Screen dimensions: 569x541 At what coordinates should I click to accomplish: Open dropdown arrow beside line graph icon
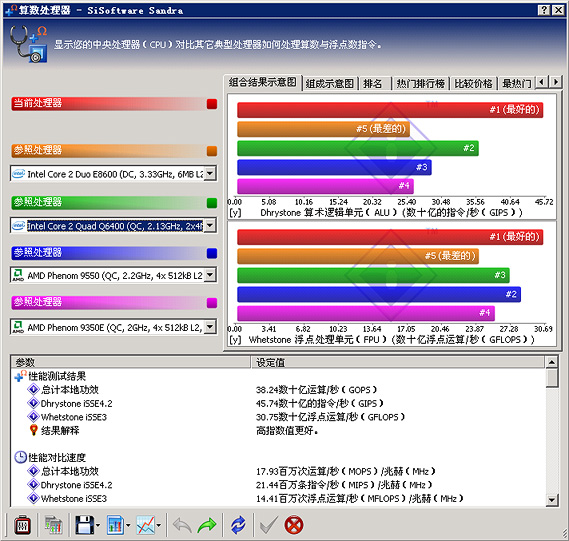(x=159, y=525)
